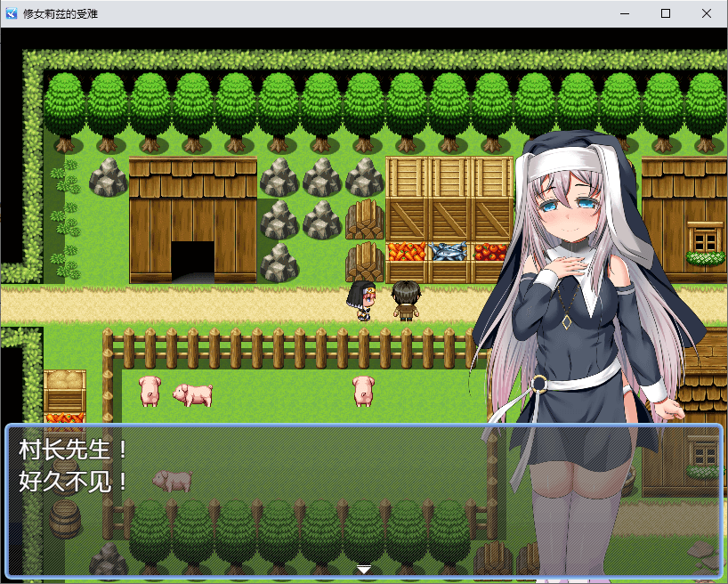Click the dialogue line "好久不见！"
This screenshot has height=584, width=728.
tap(74, 482)
